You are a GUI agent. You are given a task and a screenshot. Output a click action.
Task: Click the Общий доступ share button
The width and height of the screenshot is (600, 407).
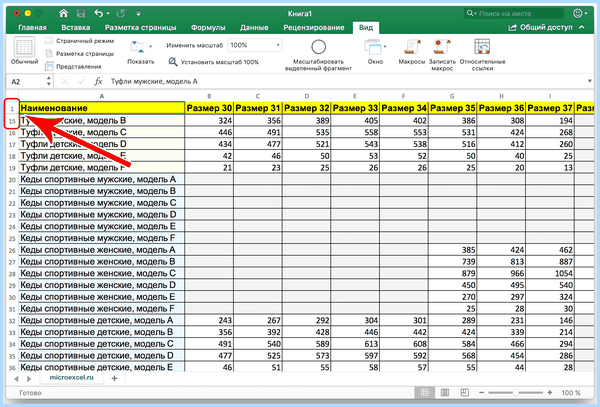[x=540, y=28]
